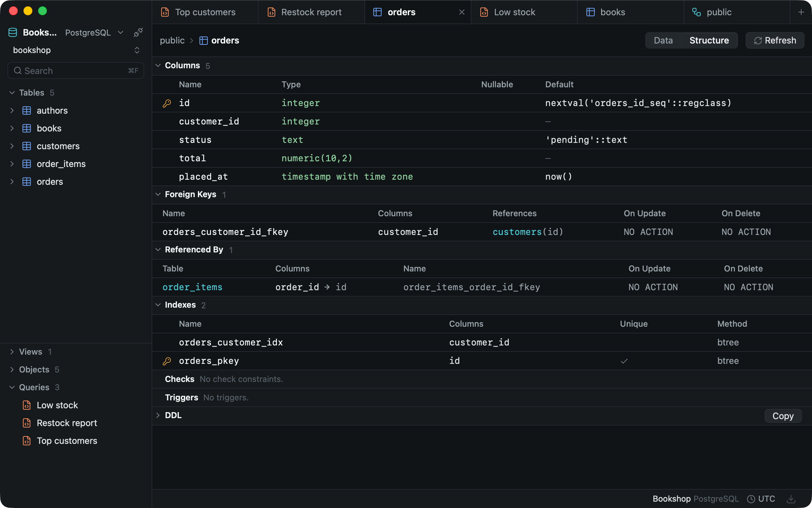Add a new tab with the plus icon
The width and height of the screenshot is (812, 508).
[801, 12]
